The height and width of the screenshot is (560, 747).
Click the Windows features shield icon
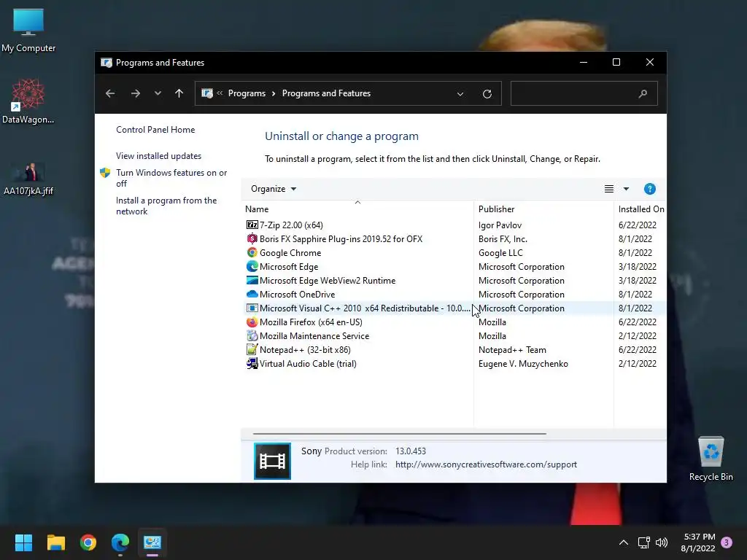point(105,173)
